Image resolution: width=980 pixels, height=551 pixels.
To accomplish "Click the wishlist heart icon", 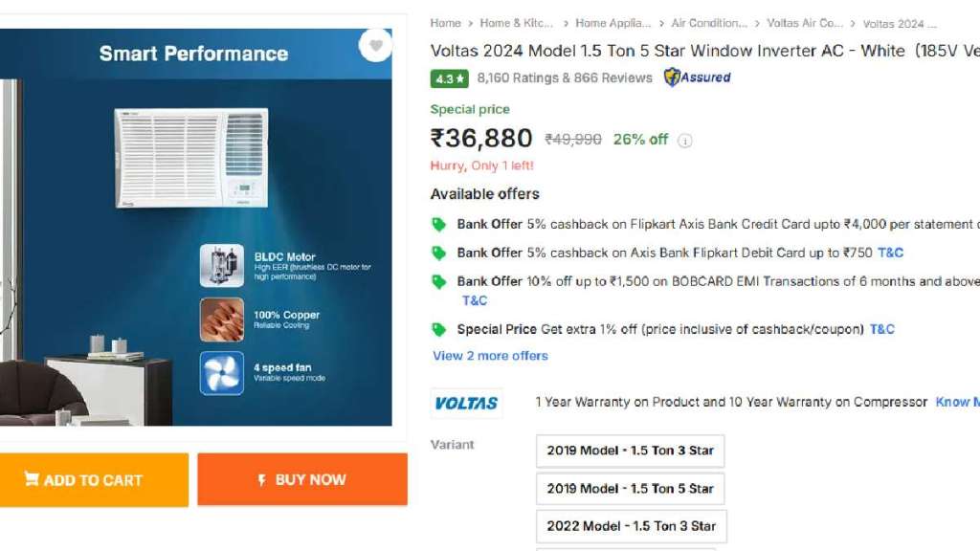I will coord(377,46).
